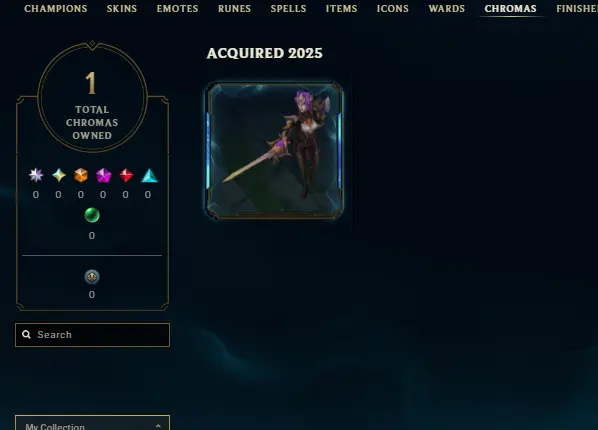Select the green emerald orb icon
Image resolution: width=598 pixels, height=430 pixels.
[92, 215]
